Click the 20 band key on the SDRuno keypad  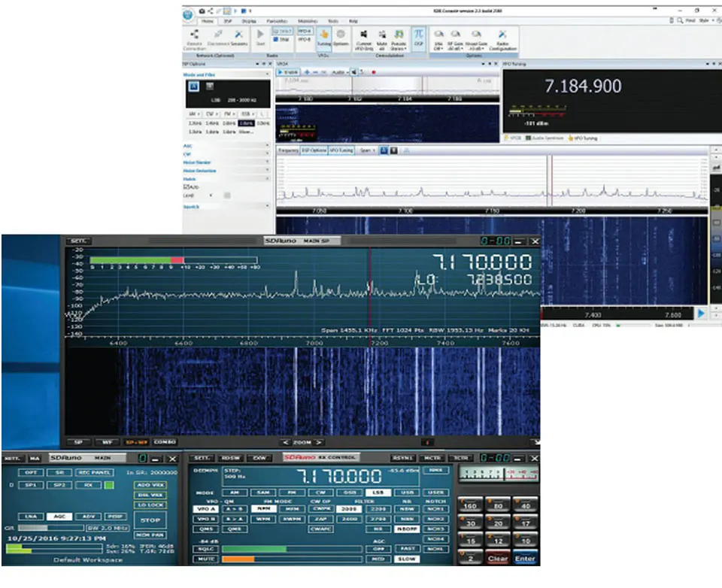click(x=498, y=522)
